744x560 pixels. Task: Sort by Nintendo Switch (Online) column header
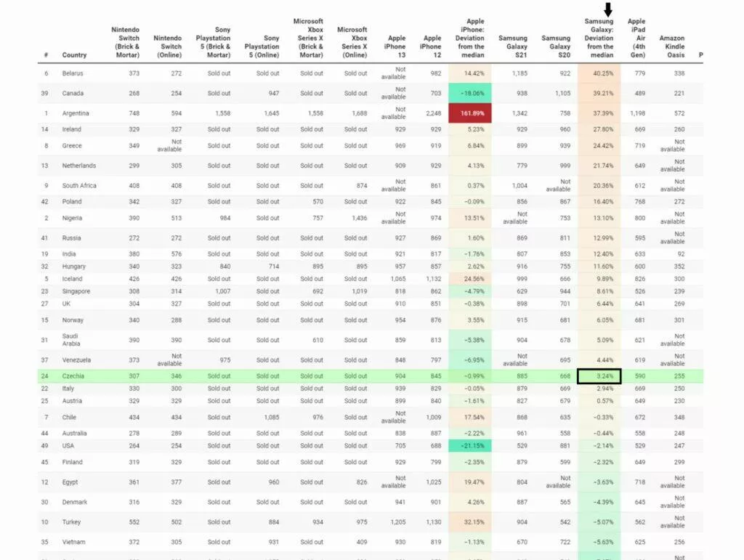(x=168, y=46)
